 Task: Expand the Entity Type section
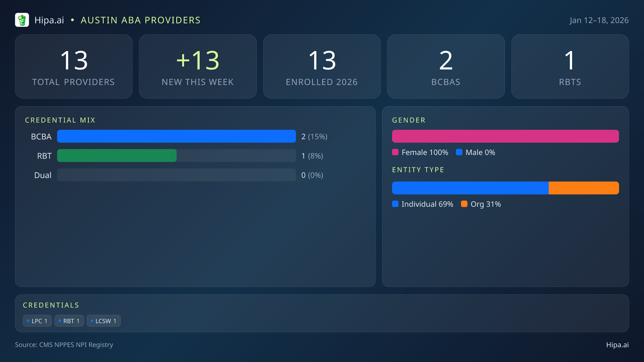[418, 169]
